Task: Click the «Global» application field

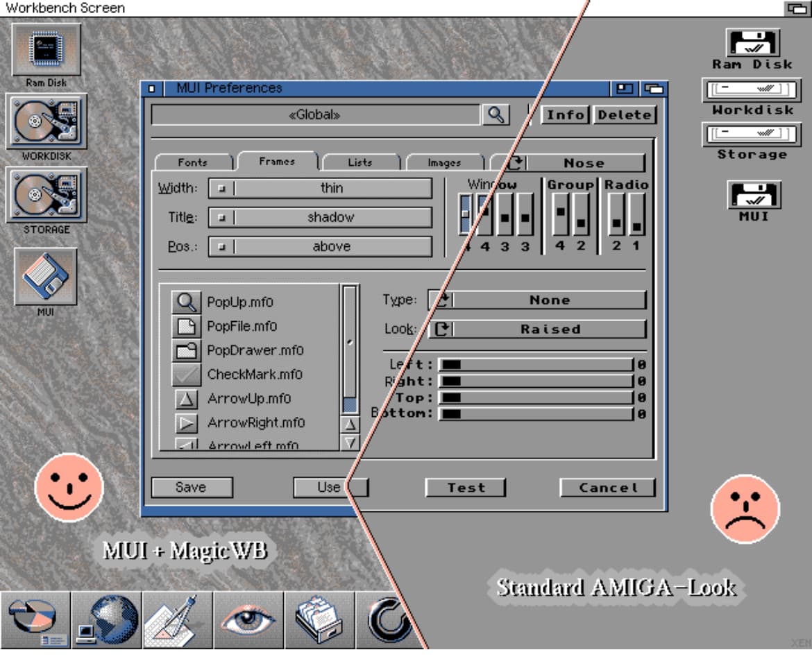Action: 315,114
